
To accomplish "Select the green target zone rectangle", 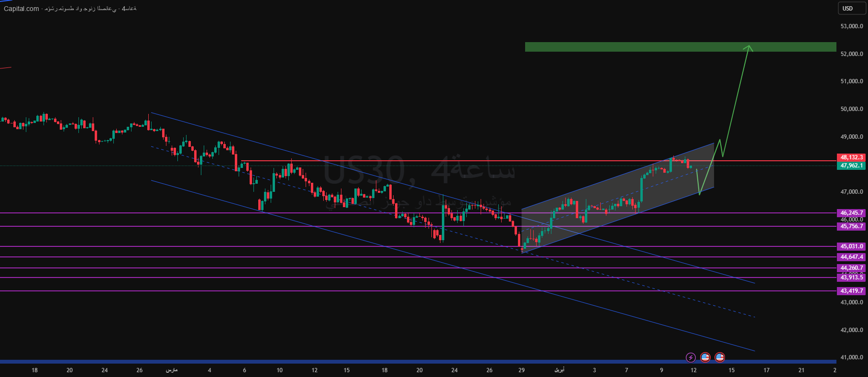I will pos(622,47).
